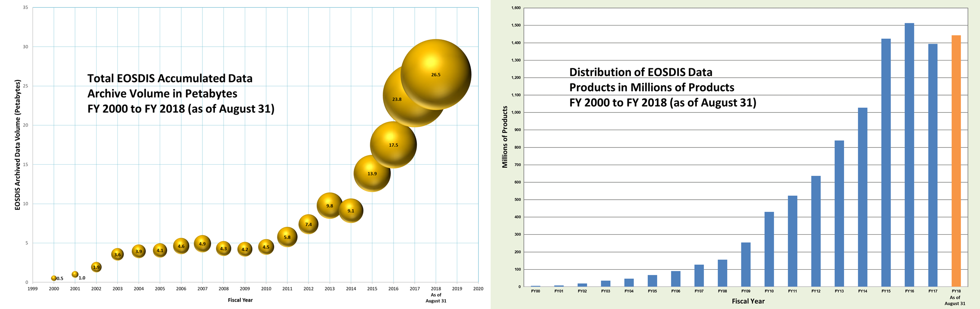Click the tallest FY16 bar
Screen dimensions: 980x309
(909, 155)
